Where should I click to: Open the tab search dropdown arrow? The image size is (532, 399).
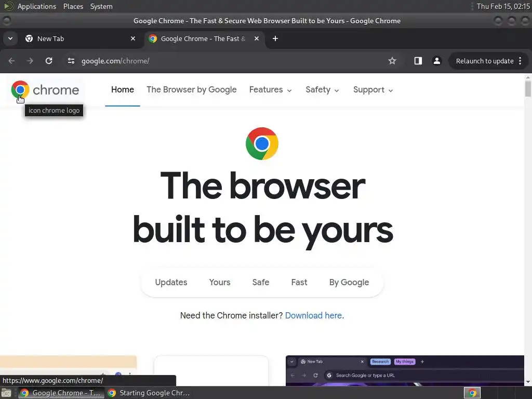tap(10, 38)
